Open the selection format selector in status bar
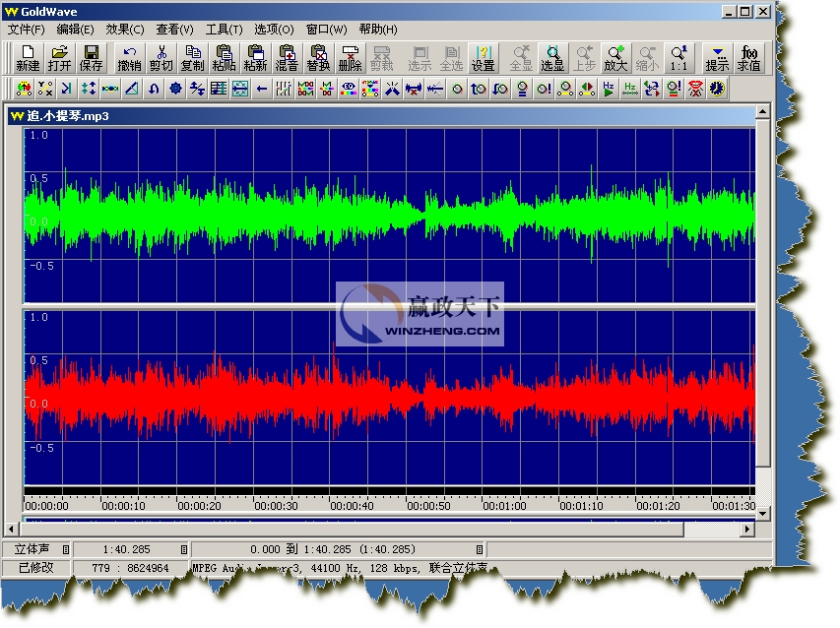This screenshot has height=628, width=840. pos(480,549)
